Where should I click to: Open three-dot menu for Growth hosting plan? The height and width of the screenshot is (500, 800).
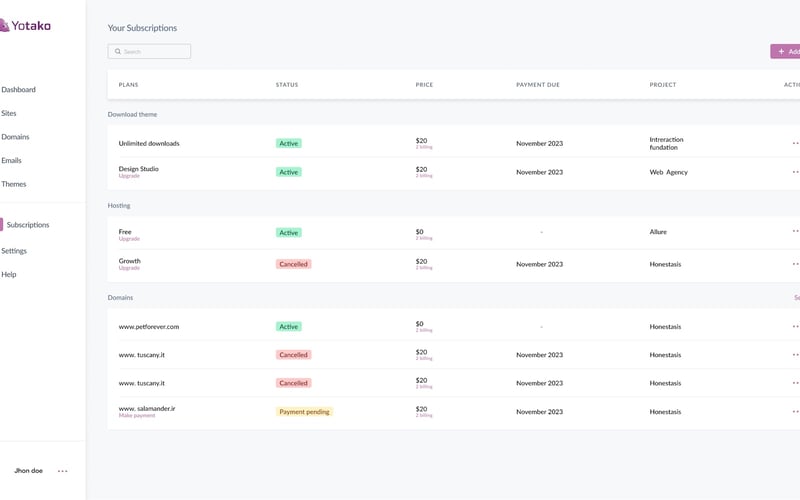[796, 264]
